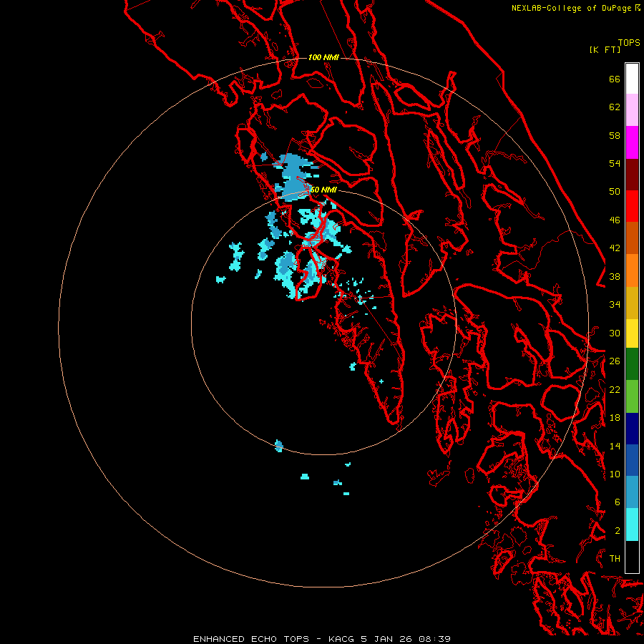Click the legend value 22
The width and height of the screenshot is (644, 644).
615,389
